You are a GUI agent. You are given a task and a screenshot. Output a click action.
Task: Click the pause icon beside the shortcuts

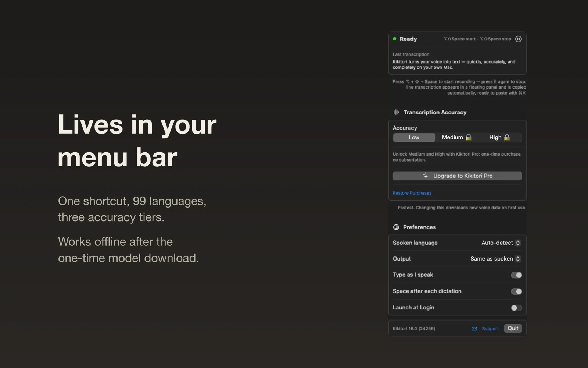pos(518,39)
